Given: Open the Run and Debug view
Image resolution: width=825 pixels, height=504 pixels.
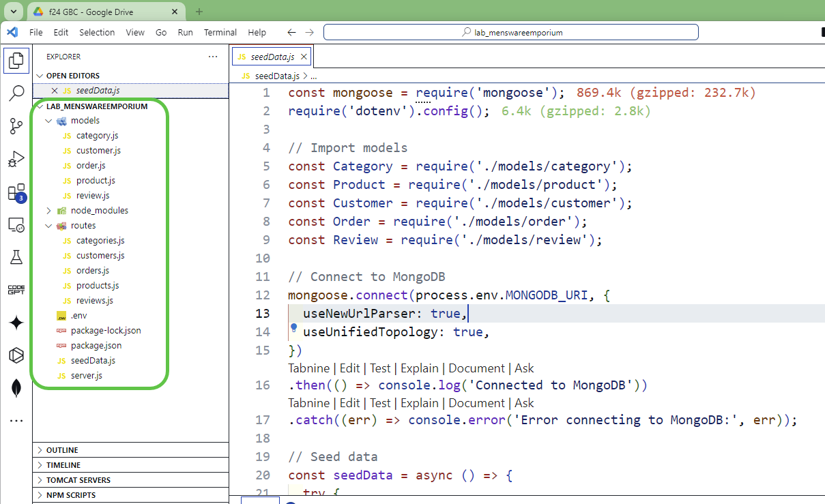Looking at the screenshot, I should pos(16,159).
